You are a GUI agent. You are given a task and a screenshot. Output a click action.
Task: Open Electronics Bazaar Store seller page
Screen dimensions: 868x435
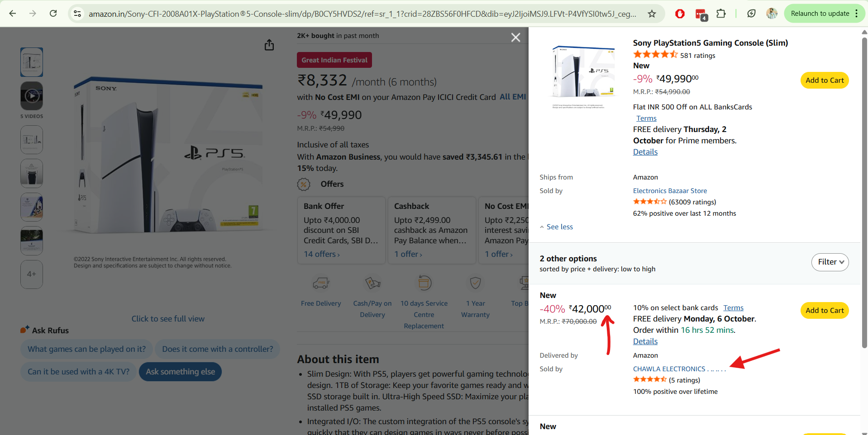tap(669, 191)
